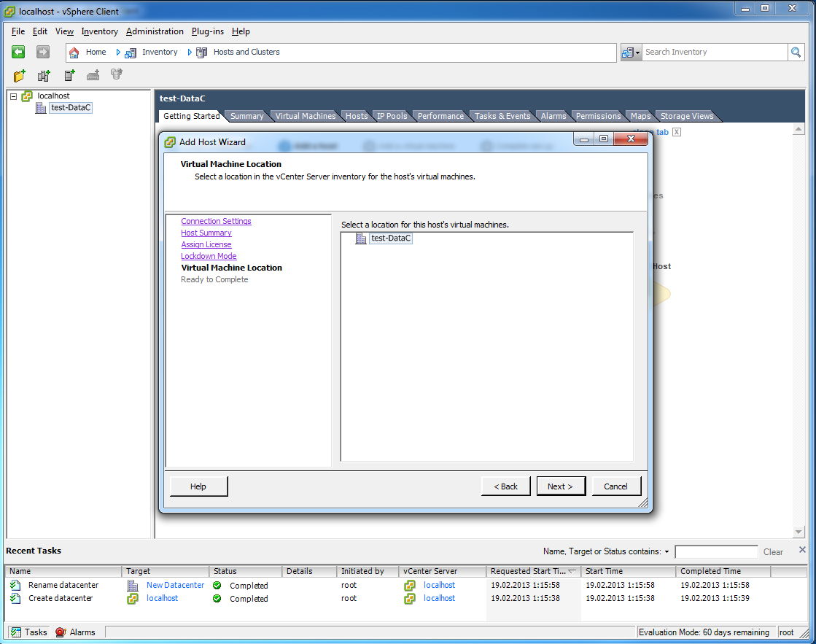The width and height of the screenshot is (816, 644).
Task: Click the Hosts and Clusters breadcrumb icon
Action: click(201, 53)
